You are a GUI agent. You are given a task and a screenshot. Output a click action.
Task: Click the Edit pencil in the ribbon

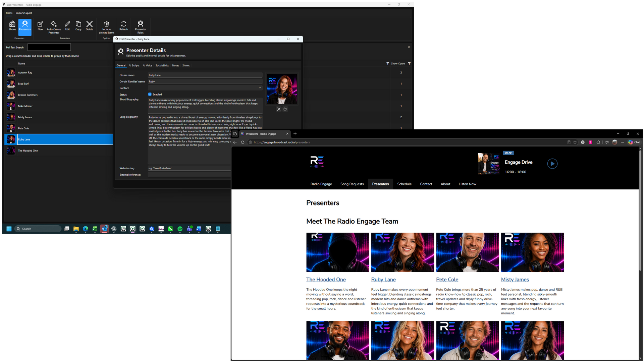(x=67, y=26)
